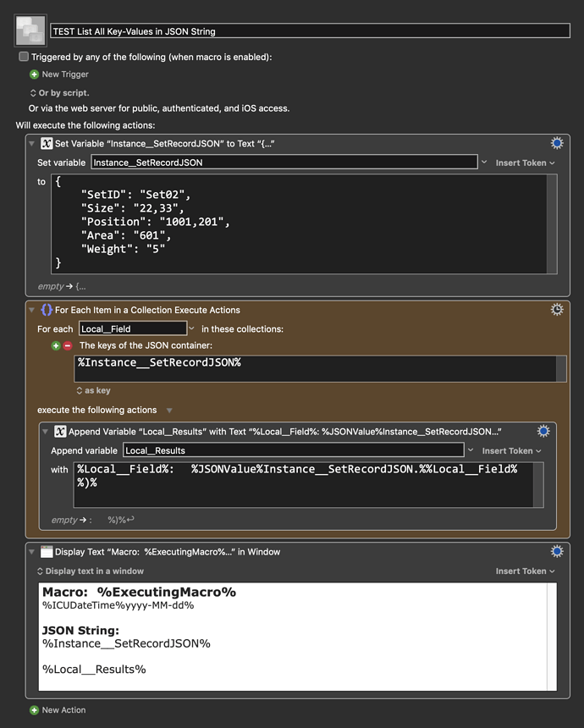The image size is (584, 728).
Task: Open variable chooser chevron beside Local__Field
Action: (191, 328)
